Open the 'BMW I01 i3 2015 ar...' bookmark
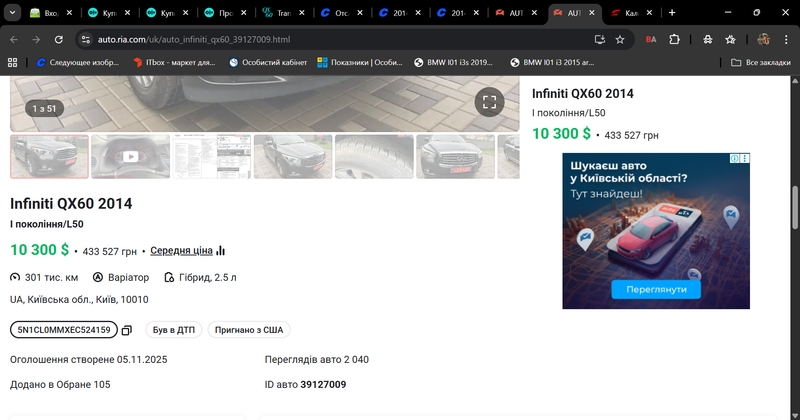 (x=552, y=62)
